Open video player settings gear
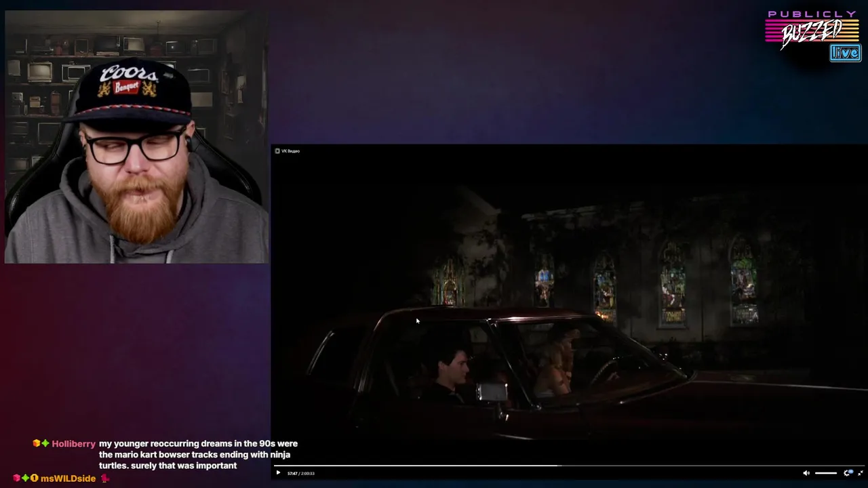This screenshot has height=488, width=868. 848,473
